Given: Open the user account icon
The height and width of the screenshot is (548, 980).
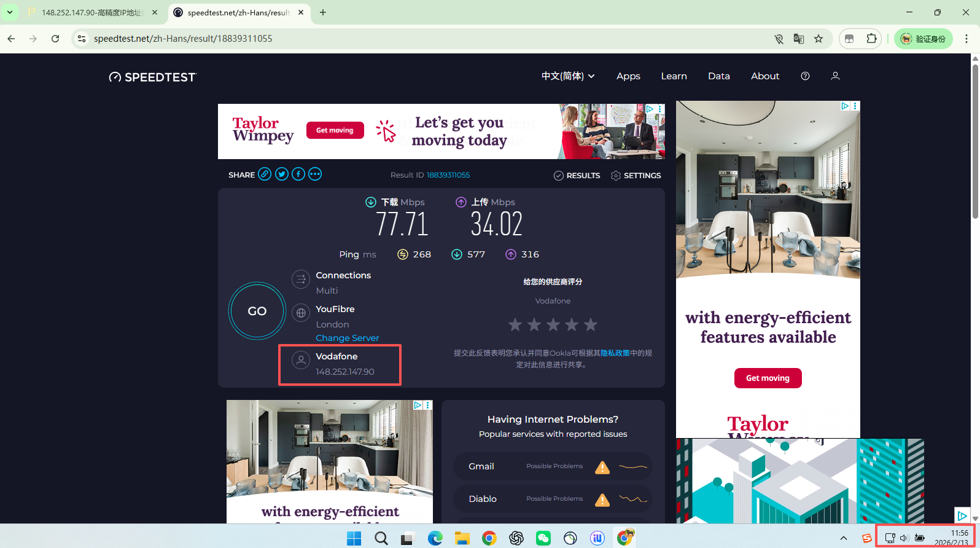Looking at the screenshot, I should click(835, 76).
